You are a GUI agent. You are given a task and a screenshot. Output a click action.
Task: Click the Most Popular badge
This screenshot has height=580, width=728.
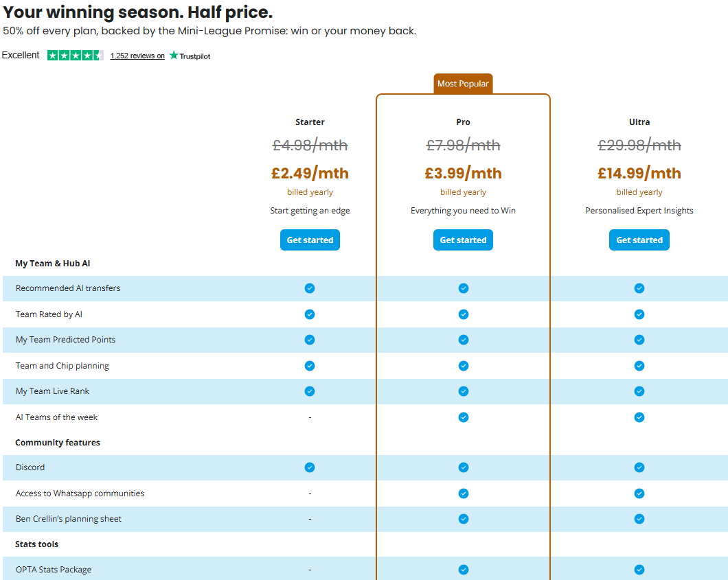(x=463, y=84)
